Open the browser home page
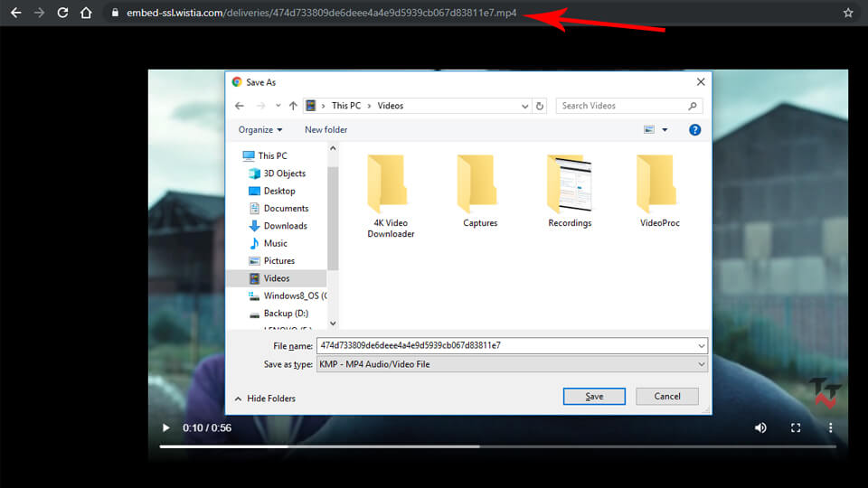This screenshot has height=488, width=868. coord(86,12)
